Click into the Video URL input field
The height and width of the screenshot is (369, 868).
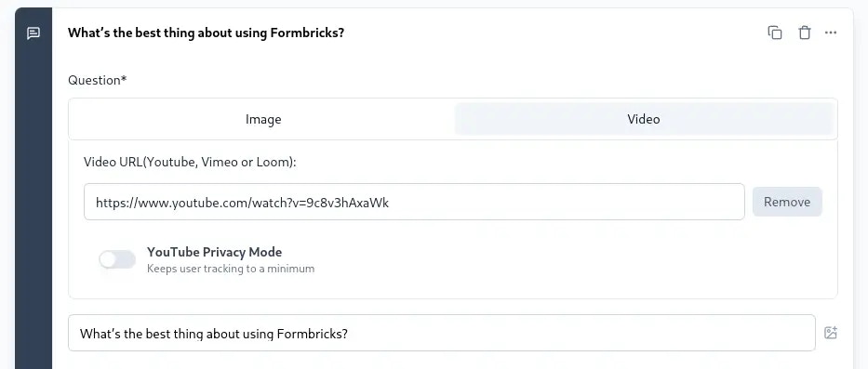click(414, 202)
